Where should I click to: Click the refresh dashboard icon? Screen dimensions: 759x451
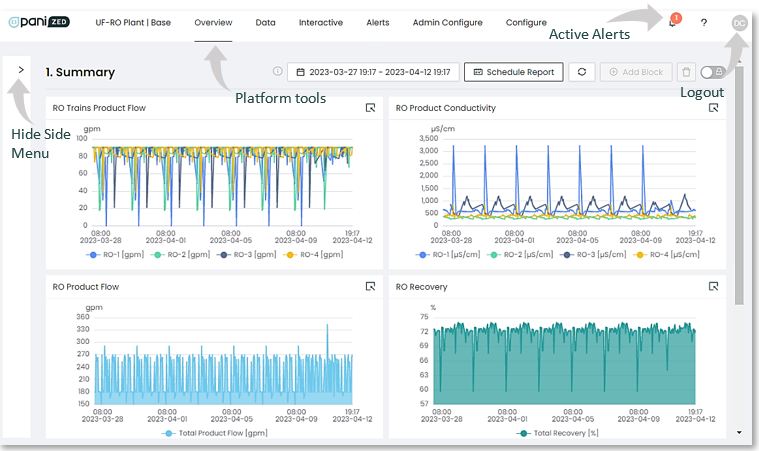pos(582,72)
